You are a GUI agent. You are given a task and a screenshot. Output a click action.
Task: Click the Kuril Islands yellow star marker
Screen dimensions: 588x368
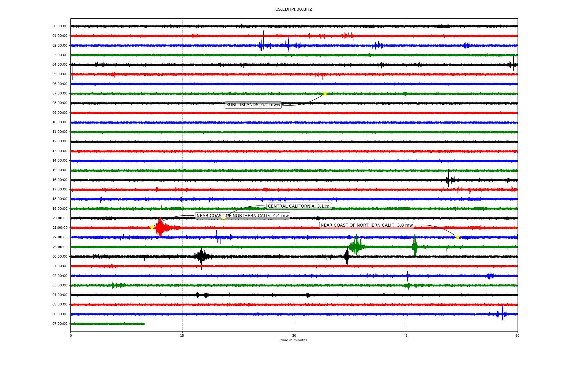point(325,93)
